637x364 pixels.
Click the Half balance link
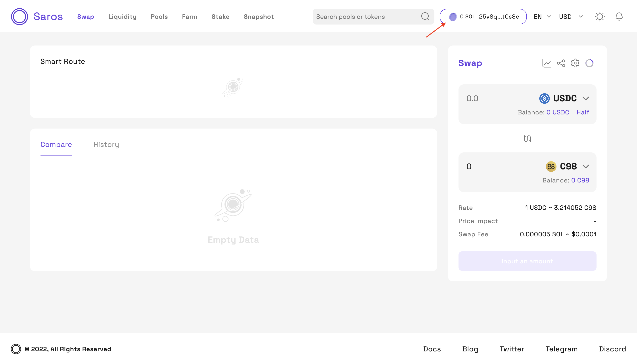pos(583,112)
